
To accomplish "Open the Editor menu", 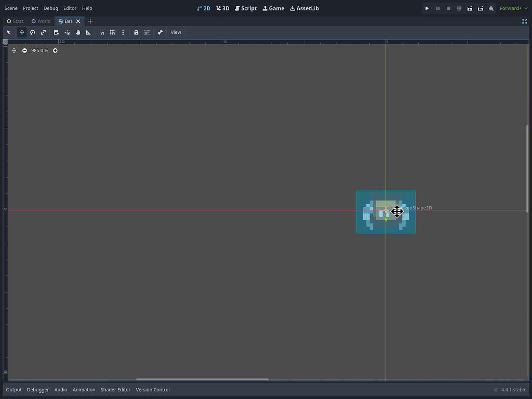I will click(70, 8).
